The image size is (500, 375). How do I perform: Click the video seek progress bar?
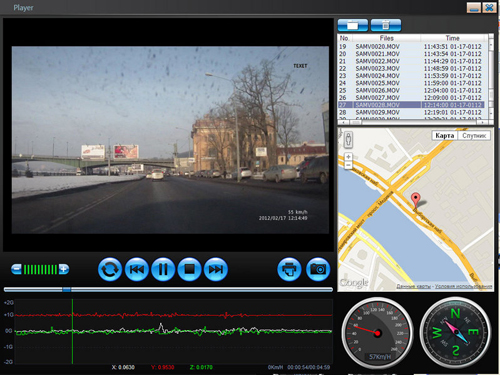pos(168,289)
